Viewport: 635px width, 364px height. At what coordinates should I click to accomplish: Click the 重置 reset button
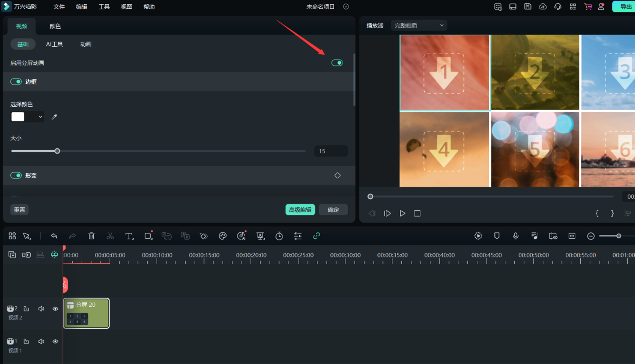20,210
